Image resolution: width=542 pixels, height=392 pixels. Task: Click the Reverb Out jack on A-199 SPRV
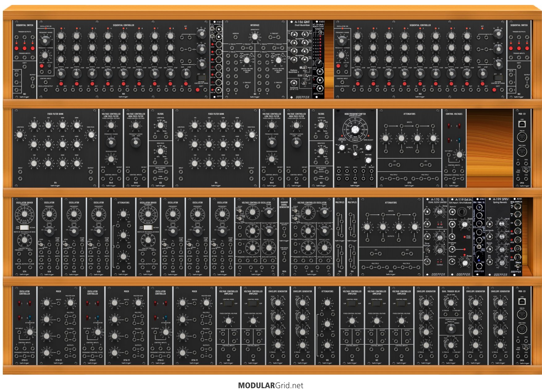[x=489, y=249]
